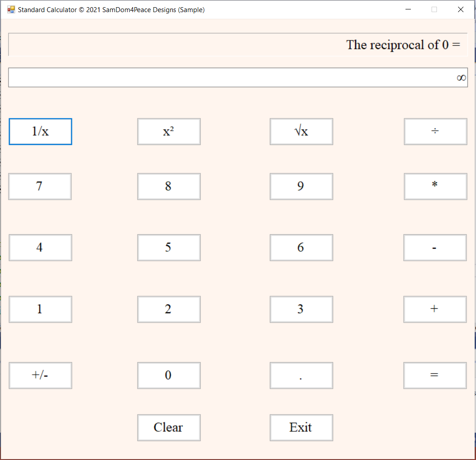Click the application icon in title bar

point(11,9)
